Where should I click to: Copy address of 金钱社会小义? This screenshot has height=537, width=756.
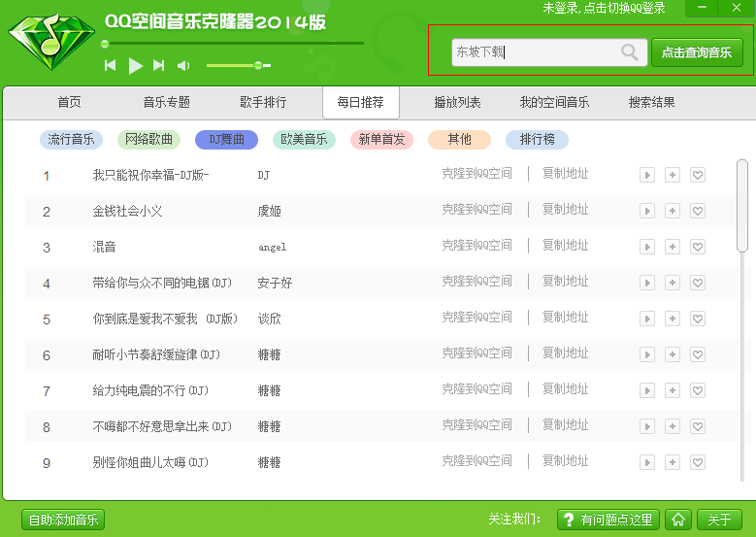tap(566, 210)
